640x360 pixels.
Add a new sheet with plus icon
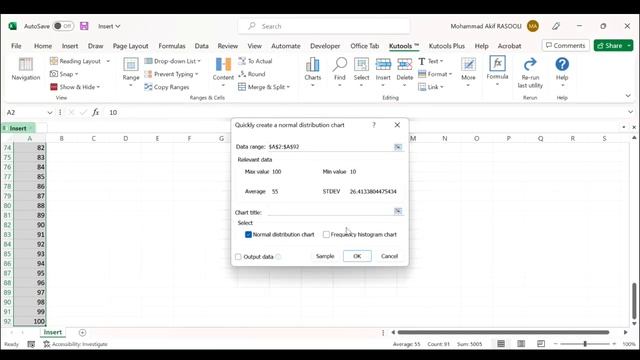pos(82,333)
